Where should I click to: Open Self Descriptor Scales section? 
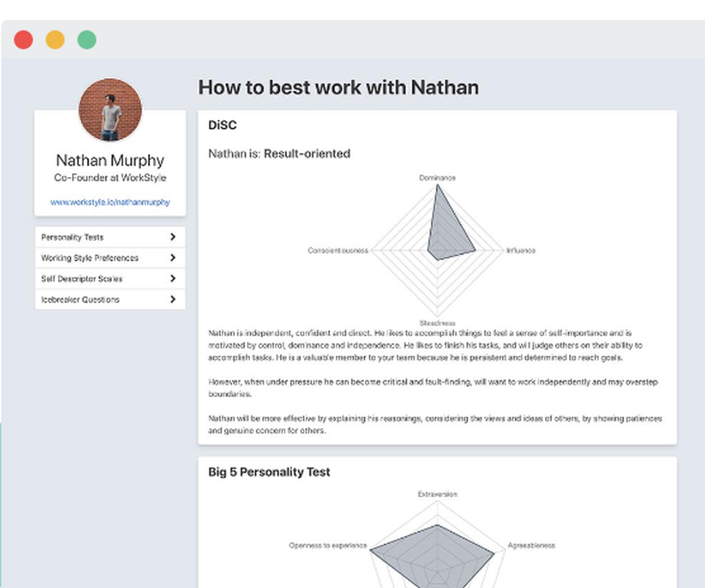pos(110,278)
